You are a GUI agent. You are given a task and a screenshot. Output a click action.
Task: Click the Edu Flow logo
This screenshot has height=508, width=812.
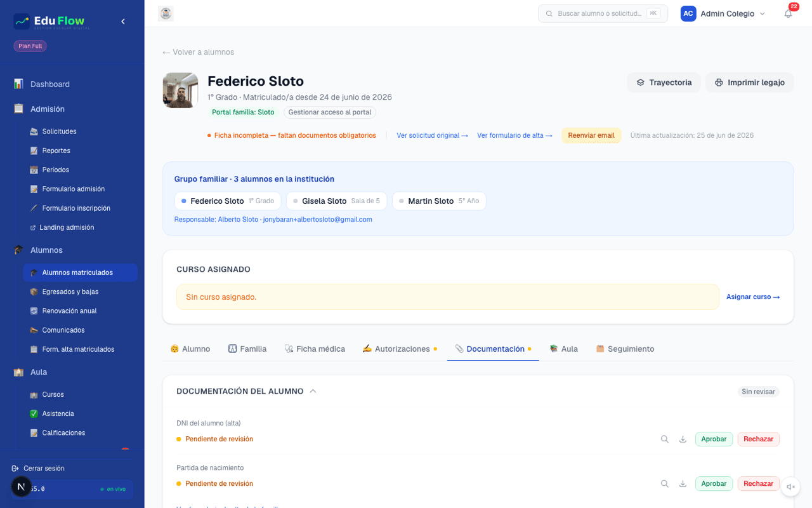pos(51,22)
